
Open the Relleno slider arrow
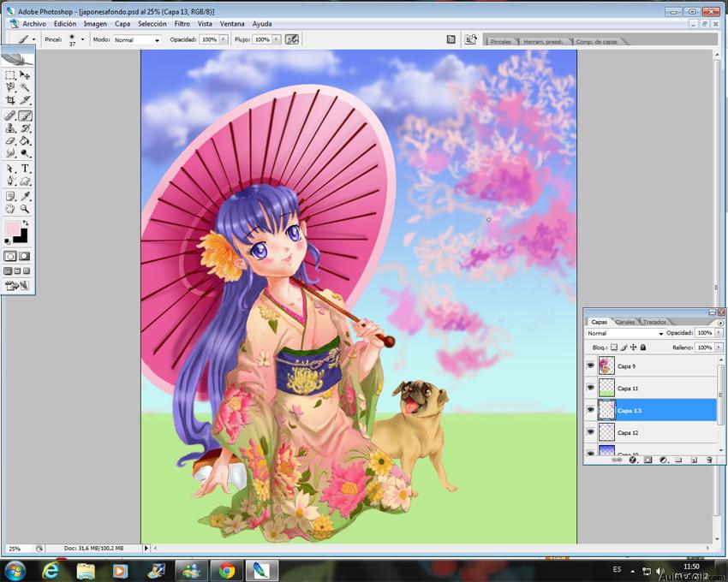(719, 347)
